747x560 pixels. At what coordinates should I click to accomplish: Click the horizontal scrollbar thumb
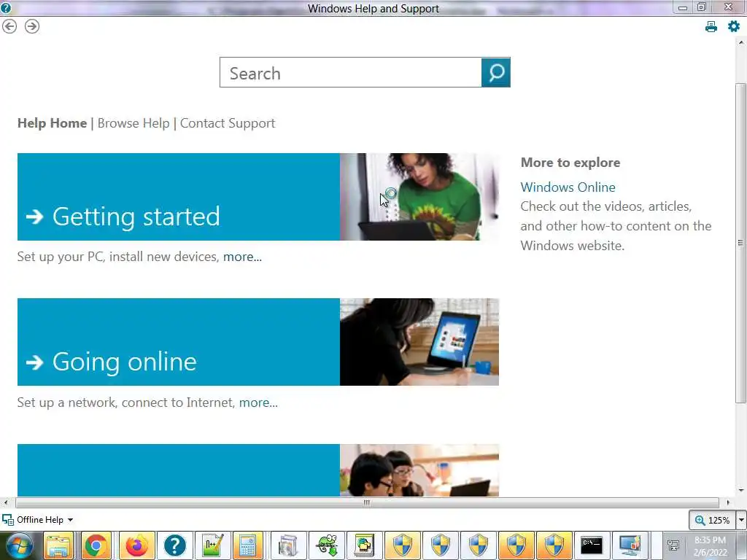point(367,502)
